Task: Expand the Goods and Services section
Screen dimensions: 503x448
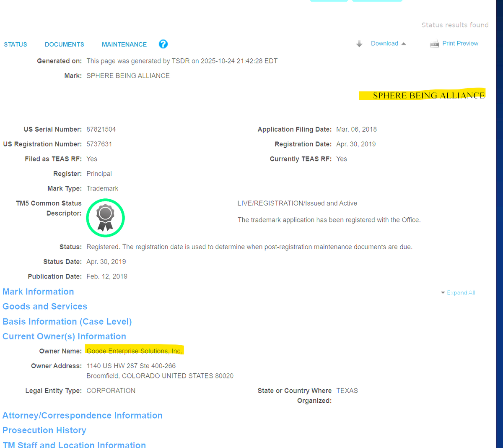Action: pyautogui.click(x=45, y=306)
